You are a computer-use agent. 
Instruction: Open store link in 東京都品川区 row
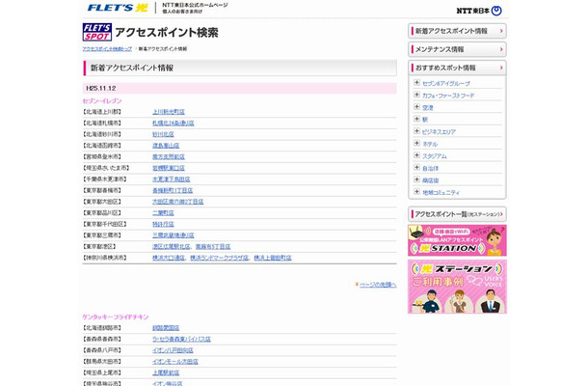(163, 213)
